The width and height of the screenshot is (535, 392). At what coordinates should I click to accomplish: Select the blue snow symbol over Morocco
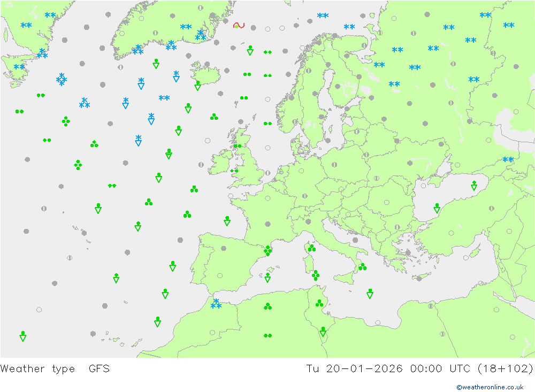pyautogui.click(x=216, y=304)
